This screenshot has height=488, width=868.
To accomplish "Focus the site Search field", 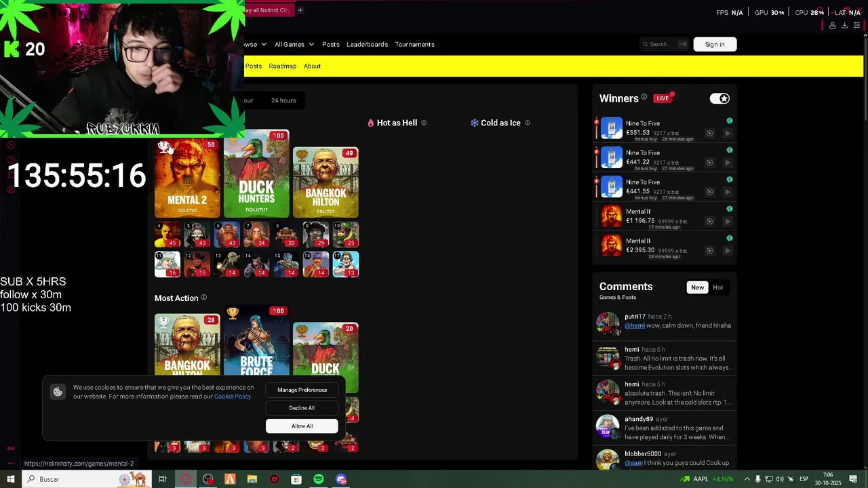I will [664, 44].
